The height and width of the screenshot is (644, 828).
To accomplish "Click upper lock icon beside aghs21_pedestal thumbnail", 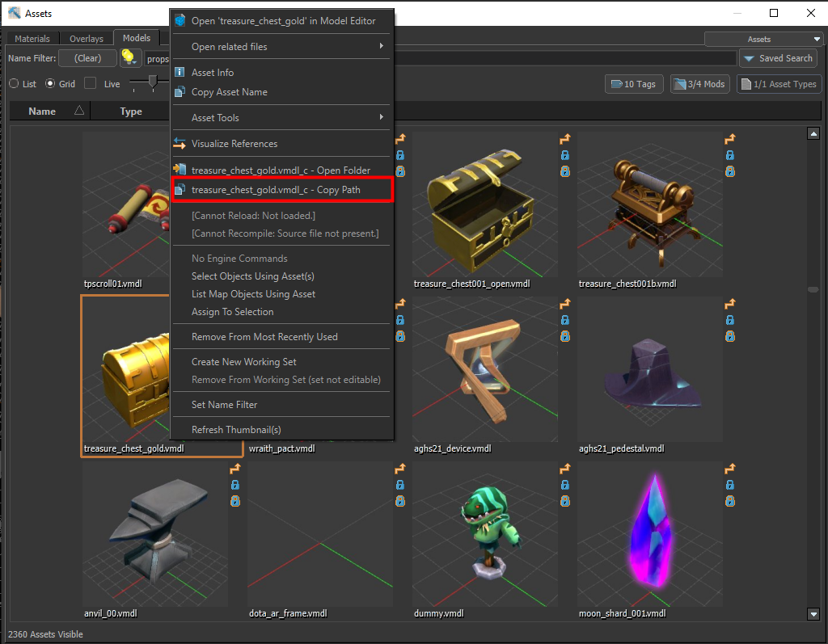I will pos(730,320).
